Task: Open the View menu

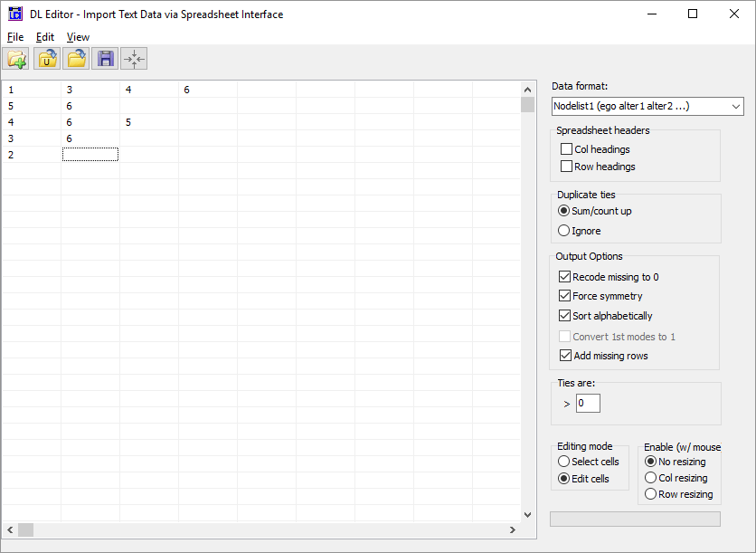Action: (x=78, y=37)
